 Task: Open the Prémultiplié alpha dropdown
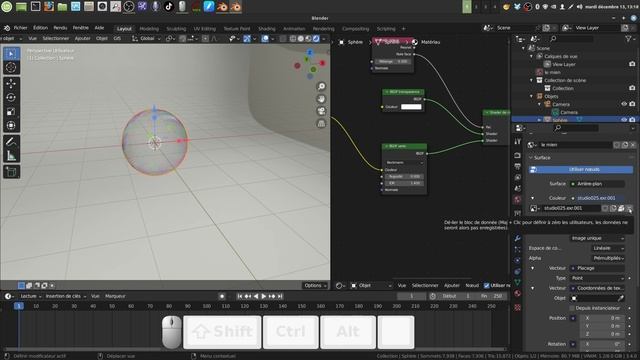coord(608,258)
